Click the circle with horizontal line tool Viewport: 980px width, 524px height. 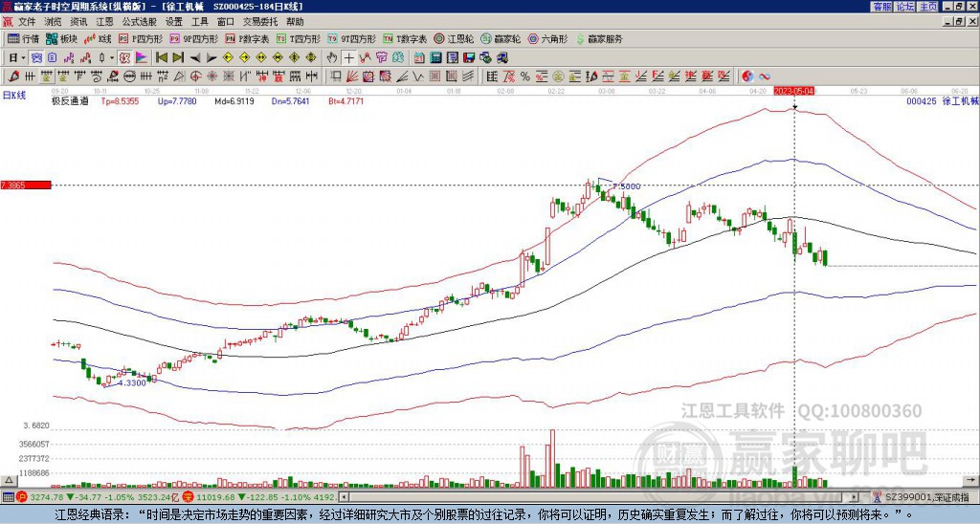click(x=129, y=76)
